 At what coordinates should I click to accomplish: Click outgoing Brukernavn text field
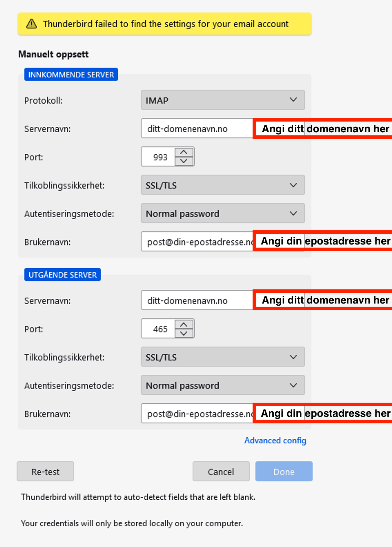[197, 413]
